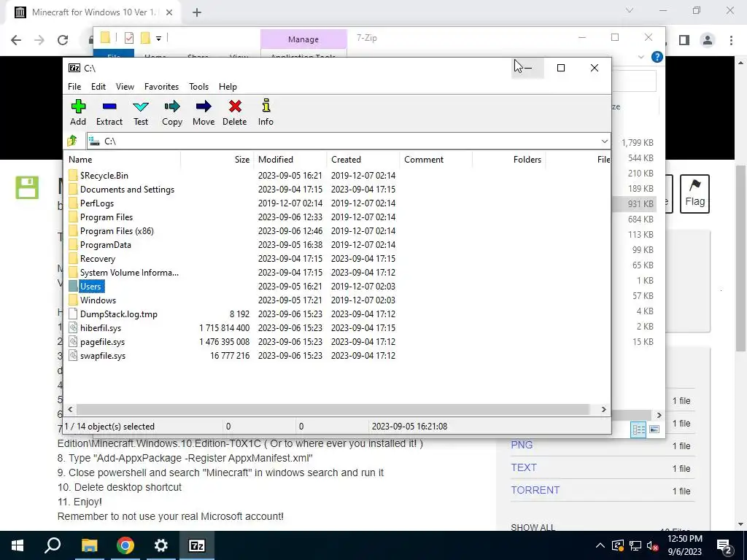Viewport: 747px width, 560px height.
Task: Click the Manage tab in File Explorer
Action: tap(303, 39)
